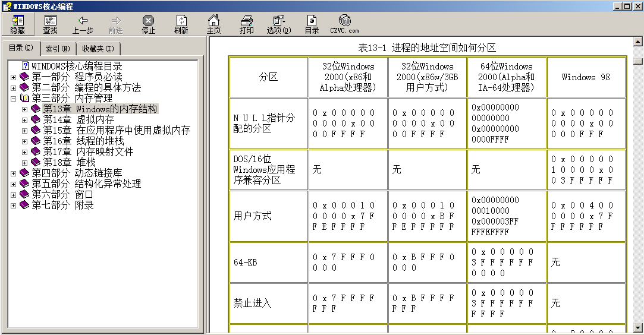Expand the 第七部分 附录 node
The width and height of the screenshot is (644, 335).
13,205
